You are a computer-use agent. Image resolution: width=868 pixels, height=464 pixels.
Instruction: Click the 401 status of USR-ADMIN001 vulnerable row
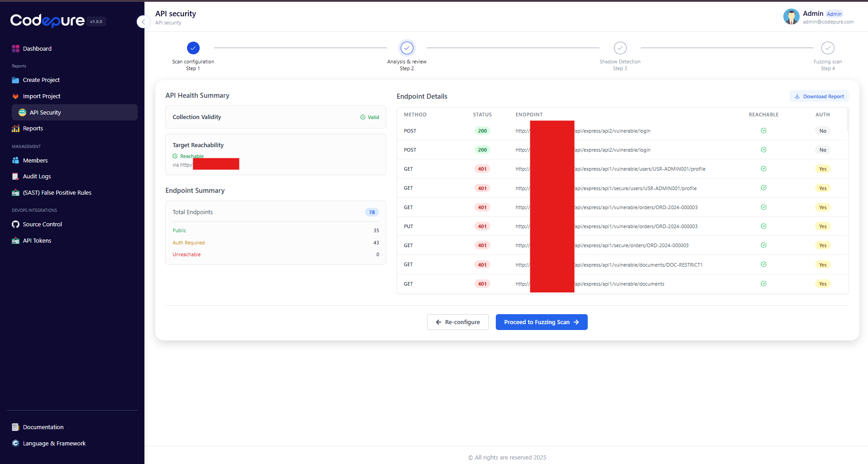click(482, 169)
